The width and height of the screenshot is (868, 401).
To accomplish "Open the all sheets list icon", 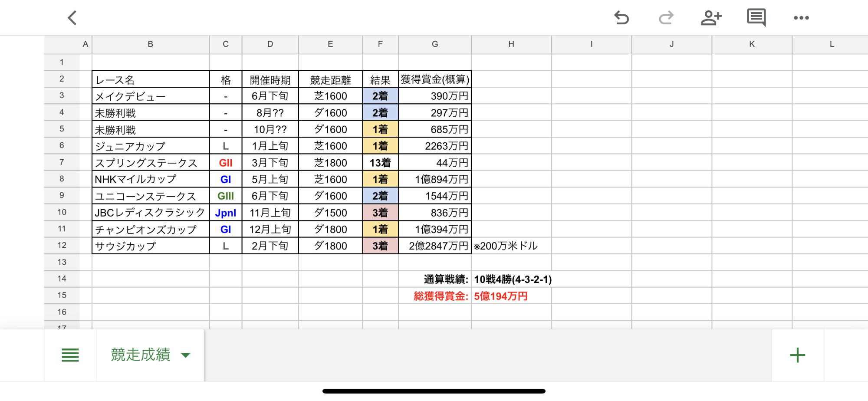I will [x=70, y=355].
